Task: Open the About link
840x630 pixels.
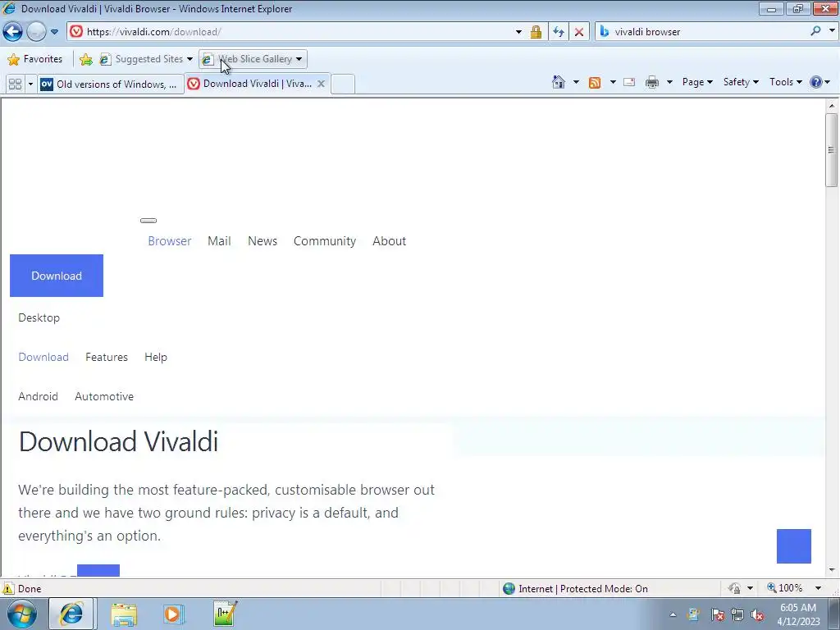Action: (390, 241)
